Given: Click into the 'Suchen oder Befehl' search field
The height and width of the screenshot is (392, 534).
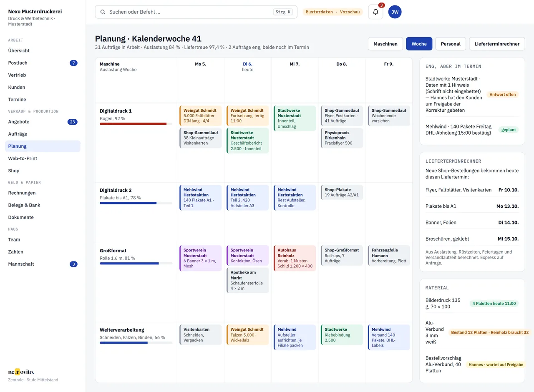Looking at the screenshot, I should point(196,12).
